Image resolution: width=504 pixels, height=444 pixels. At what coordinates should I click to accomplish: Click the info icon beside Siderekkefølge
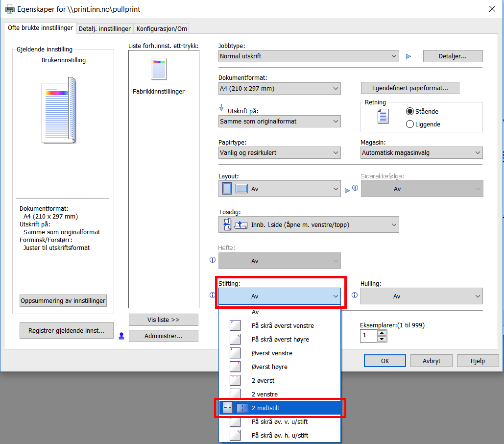pos(355,188)
